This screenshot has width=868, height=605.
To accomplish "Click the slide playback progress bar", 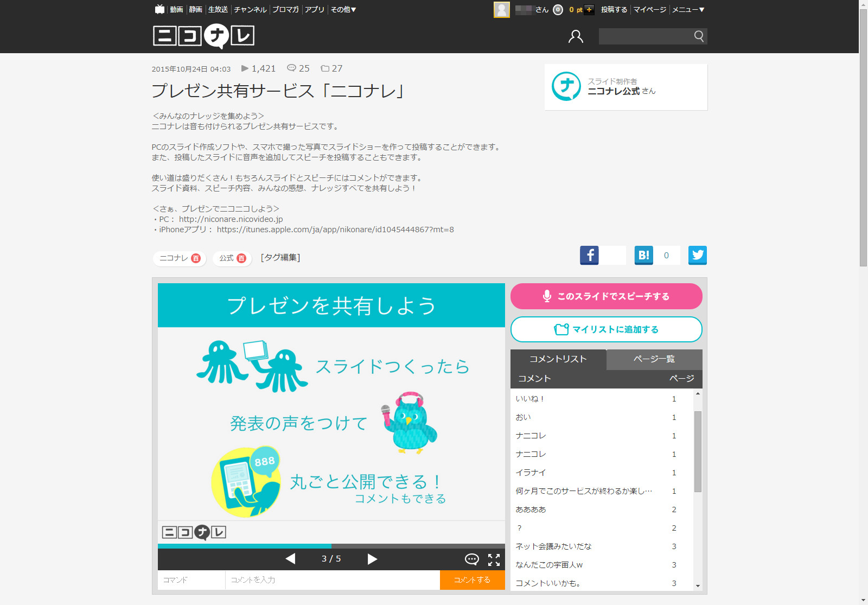I will point(330,546).
